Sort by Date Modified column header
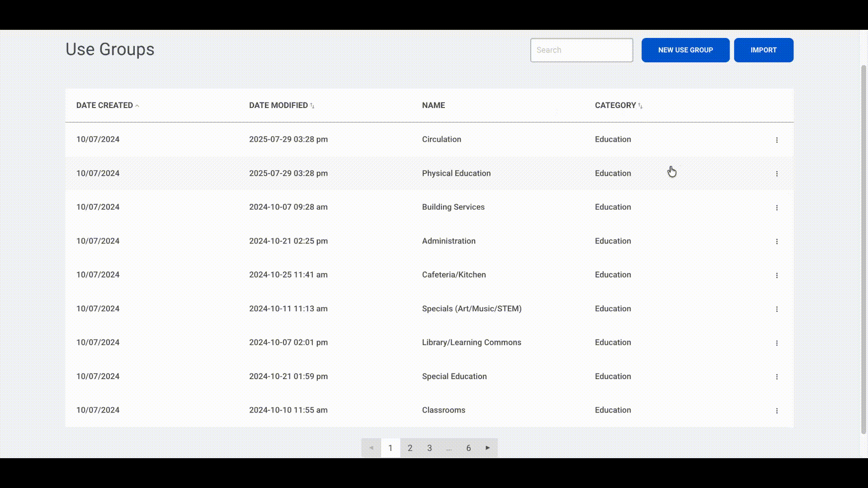This screenshot has width=868, height=488. [x=282, y=105]
